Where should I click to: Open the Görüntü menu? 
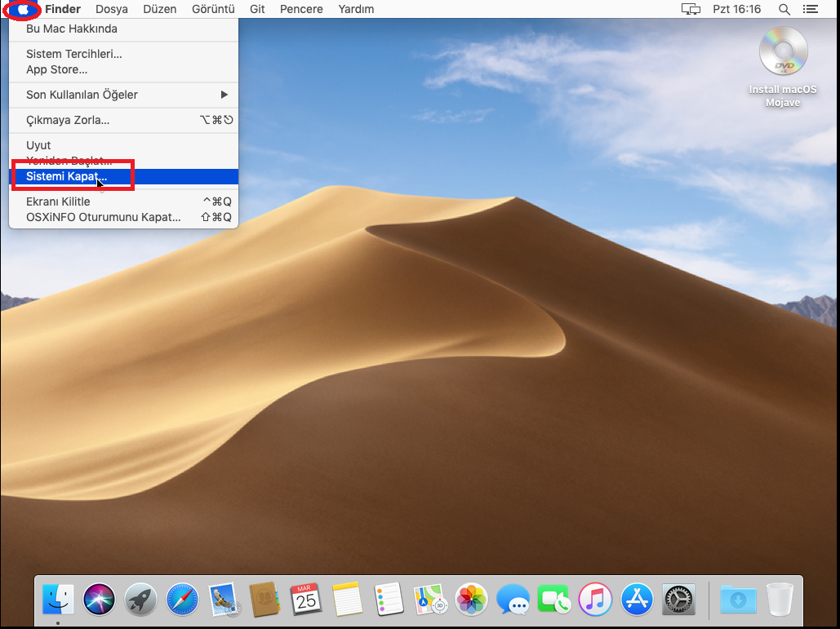point(213,9)
